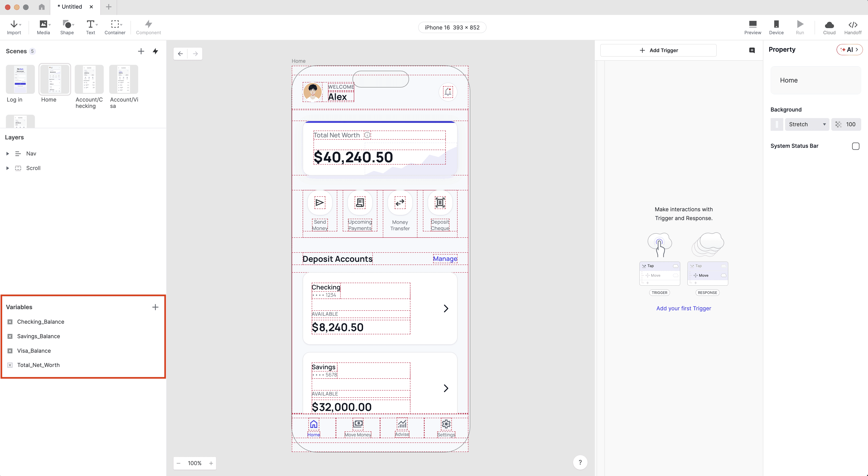Viewport: 868px width, 476px height.
Task: Open a new tab
Action: tap(108, 7)
